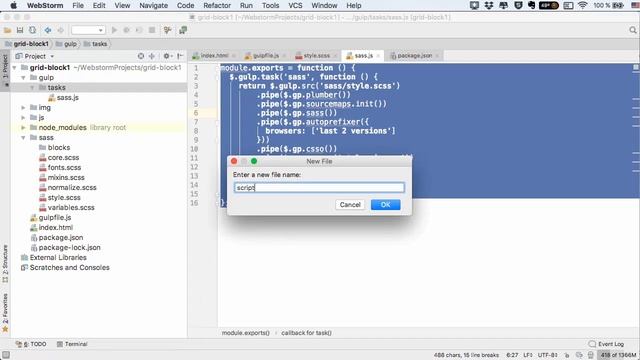This screenshot has width=640, height=360.
Task: Click the tasks breadcrumb
Action: (x=96, y=44)
